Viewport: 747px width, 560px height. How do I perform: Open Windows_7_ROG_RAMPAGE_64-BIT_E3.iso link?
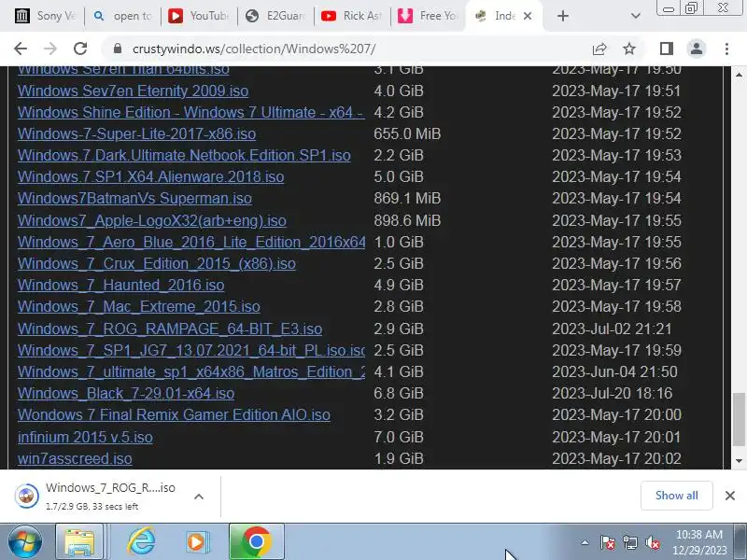tap(170, 329)
